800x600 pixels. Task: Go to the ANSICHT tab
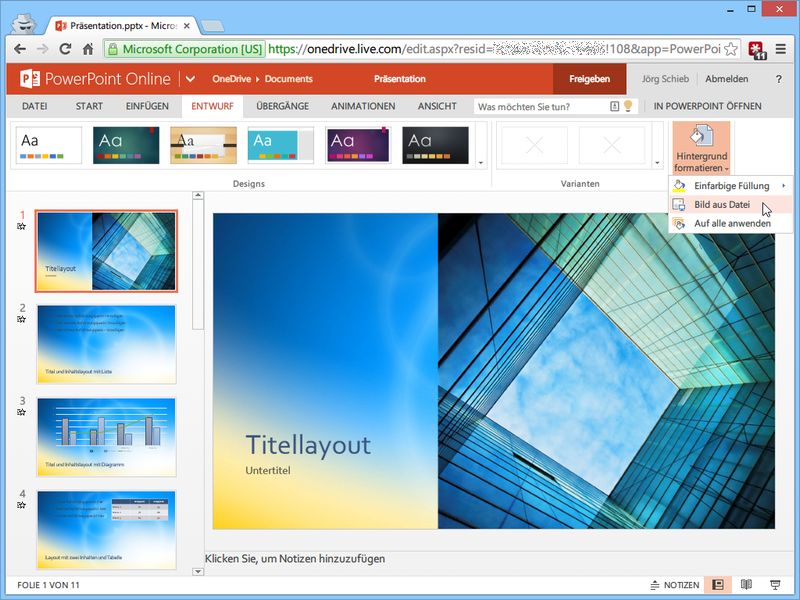tap(437, 106)
